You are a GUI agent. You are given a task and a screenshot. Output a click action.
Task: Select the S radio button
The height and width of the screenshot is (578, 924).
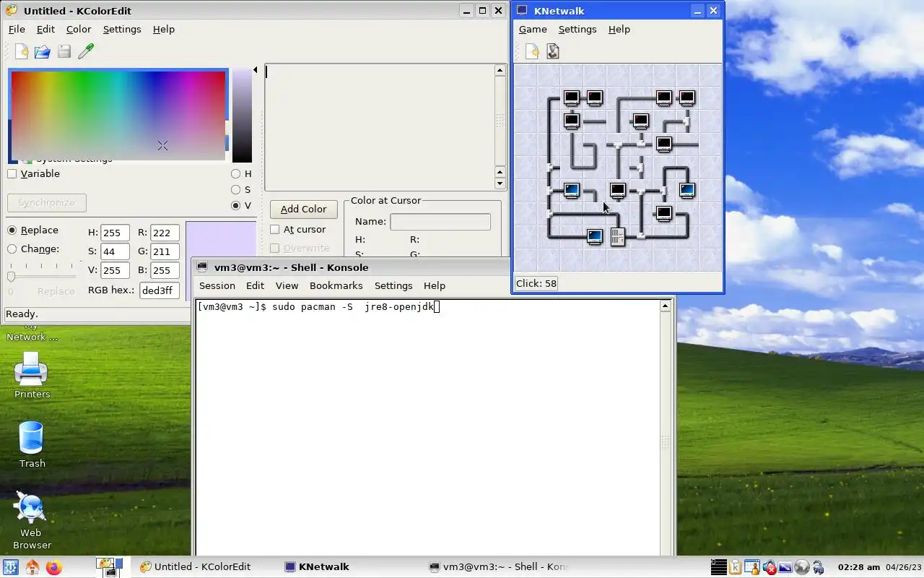click(x=235, y=190)
